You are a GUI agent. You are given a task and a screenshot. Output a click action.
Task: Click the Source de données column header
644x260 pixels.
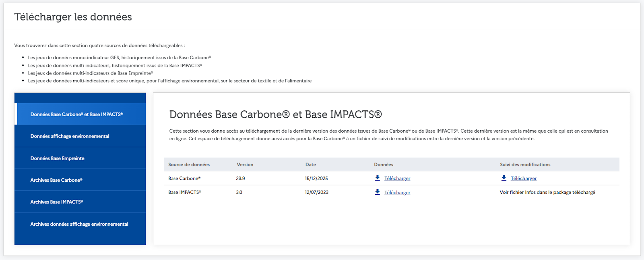[189, 164]
